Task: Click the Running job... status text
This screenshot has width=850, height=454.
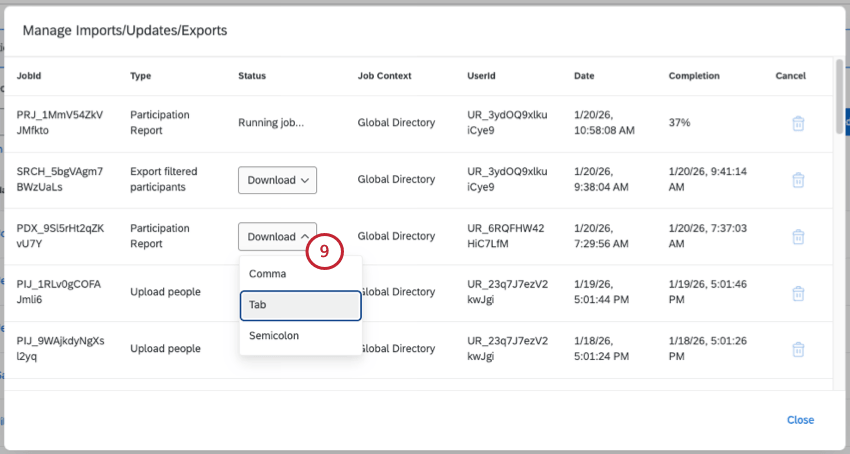Action: (x=270, y=123)
